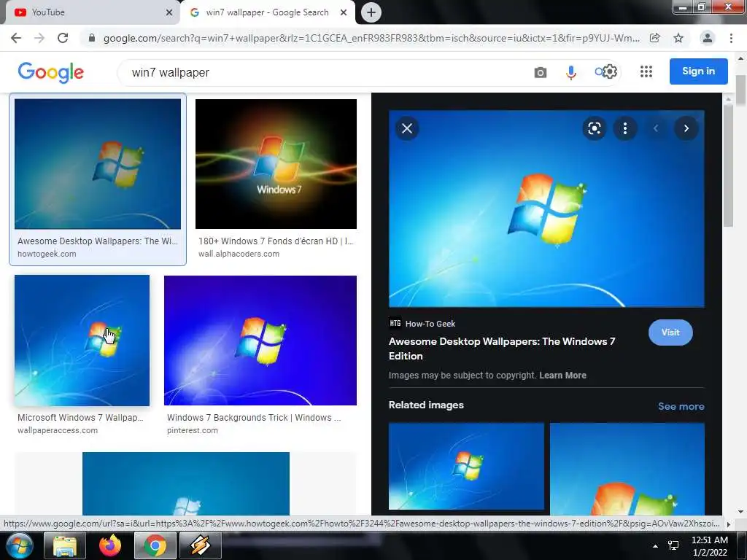The image size is (747, 560).
Task: Open the Learn More copyright link
Action: point(562,376)
